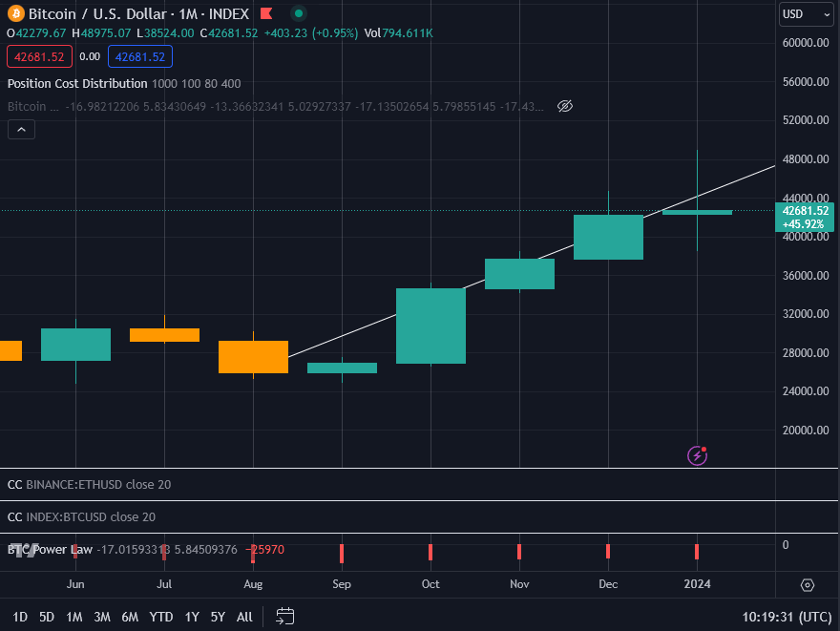840x631 pixels.
Task: Click the blue buy price 42681.52 button
Action: pos(140,57)
